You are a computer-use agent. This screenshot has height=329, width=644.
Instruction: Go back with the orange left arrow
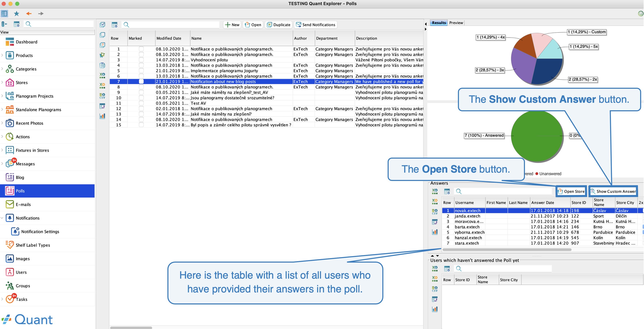(29, 13)
